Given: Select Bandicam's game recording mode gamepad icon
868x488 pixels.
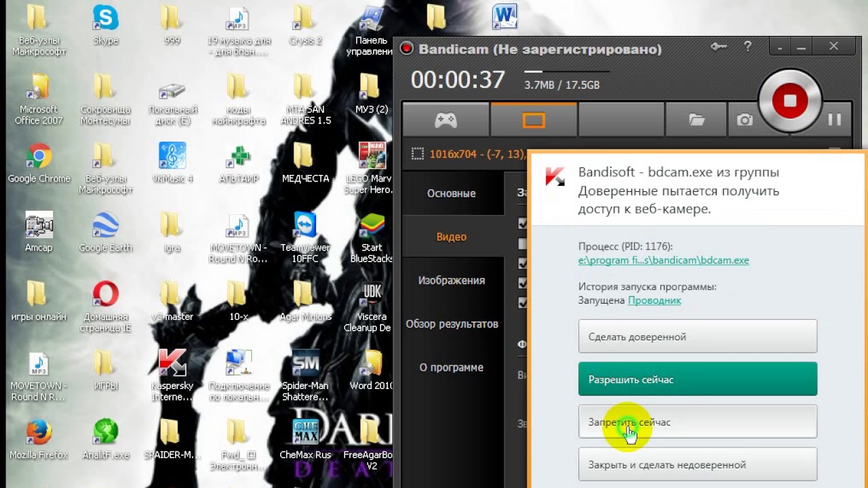Looking at the screenshot, I should point(446,120).
